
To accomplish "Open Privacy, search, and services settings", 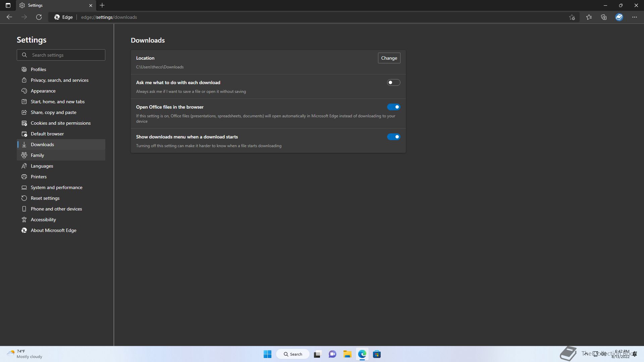I will point(61,80).
